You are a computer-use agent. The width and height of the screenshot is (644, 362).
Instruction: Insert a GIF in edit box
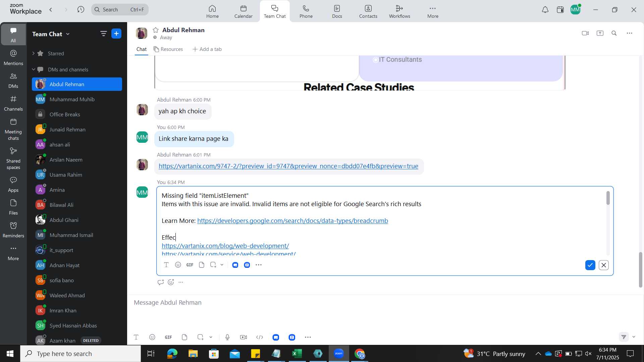coord(190,265)
